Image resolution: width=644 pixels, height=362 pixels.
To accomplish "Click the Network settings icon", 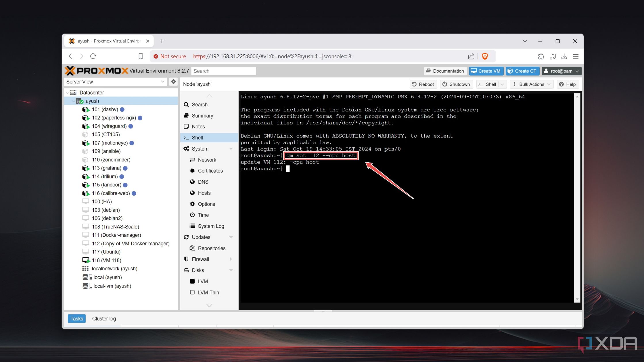I will [x=193, y=159].
